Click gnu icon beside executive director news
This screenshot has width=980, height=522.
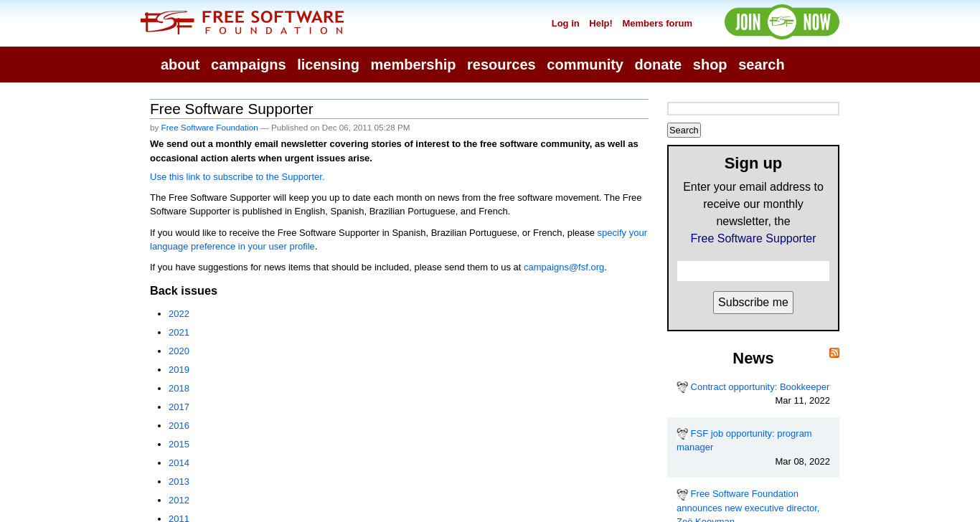pos(682,495)
